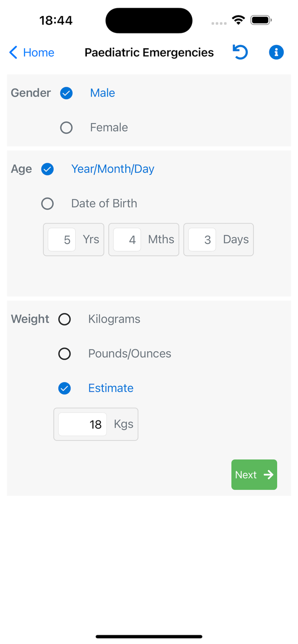Tap the arrow on Next button
This screenshot has width=298, height=644.
pyautogui.click(x=269, y=475)
